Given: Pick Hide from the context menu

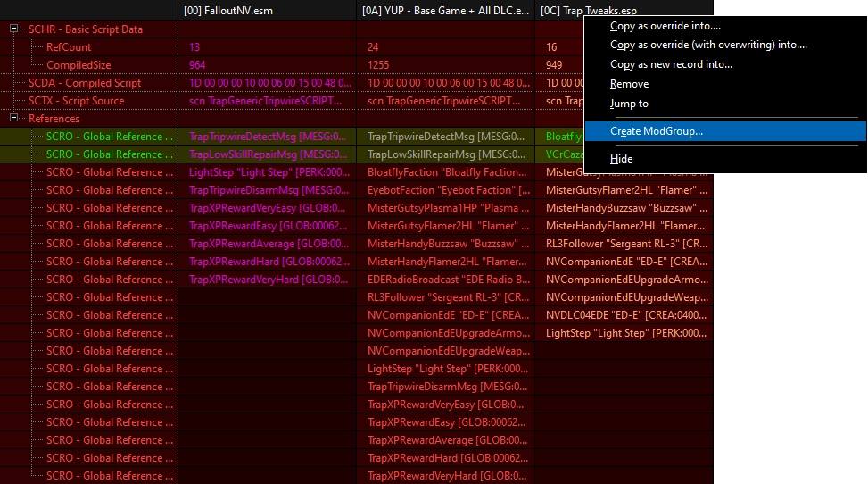Looking at the screenshot, I should (621, 159).
